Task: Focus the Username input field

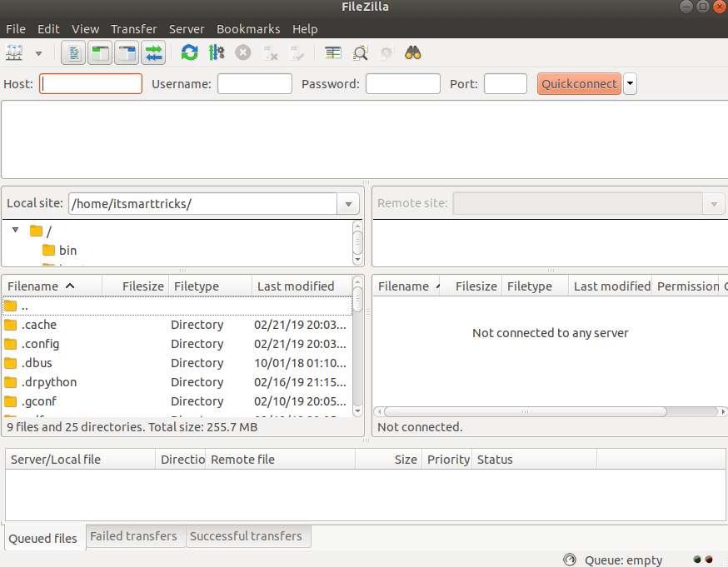Action: (x=255, y=84)
